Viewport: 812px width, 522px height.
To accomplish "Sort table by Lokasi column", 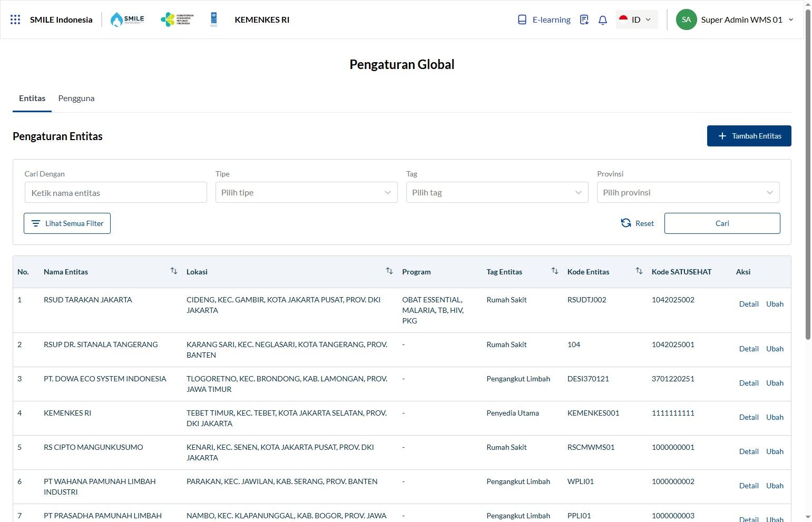I will point(389,271).
